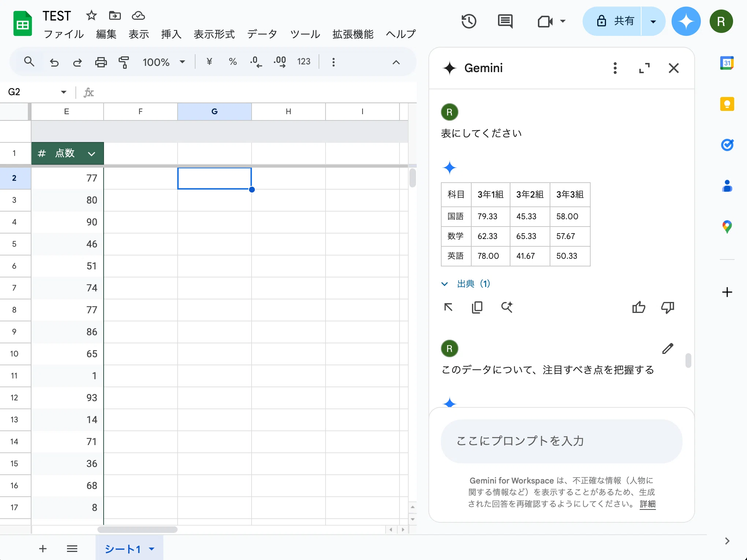Activate the paint format tool
The width and height of the screenshot is (747, 560).
[124, 62]
